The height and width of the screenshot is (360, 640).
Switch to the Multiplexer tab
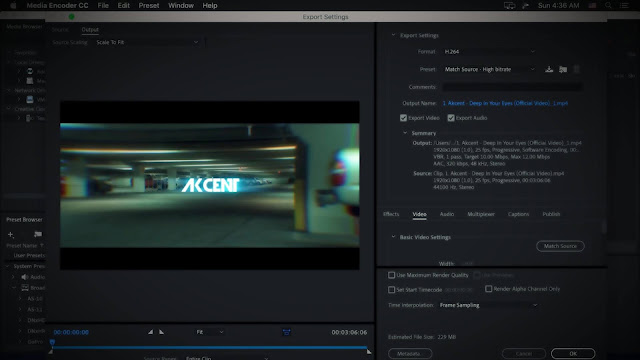pyautogui.click(x=481, y=214)
